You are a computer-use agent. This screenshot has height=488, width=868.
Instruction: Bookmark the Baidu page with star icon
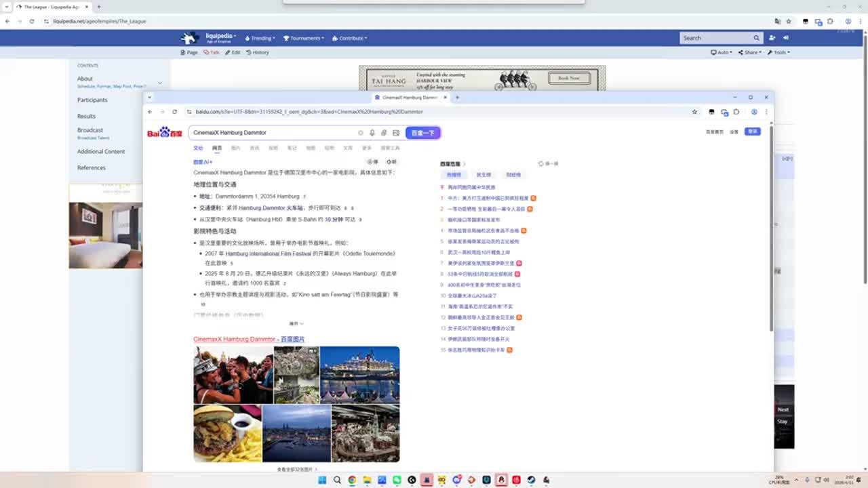tap(694, 112)
